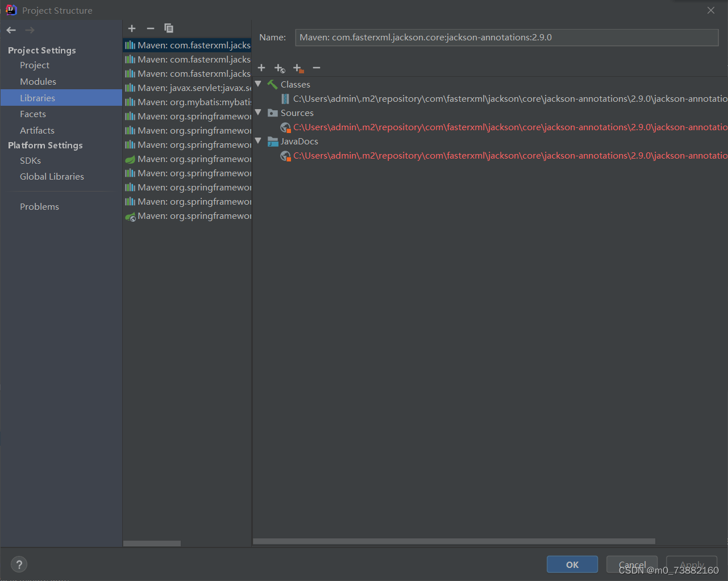Viewport: 728px width, 581px height.
Task: Specify documentation URL with plus-globe icon
Action: coord(280,68)
